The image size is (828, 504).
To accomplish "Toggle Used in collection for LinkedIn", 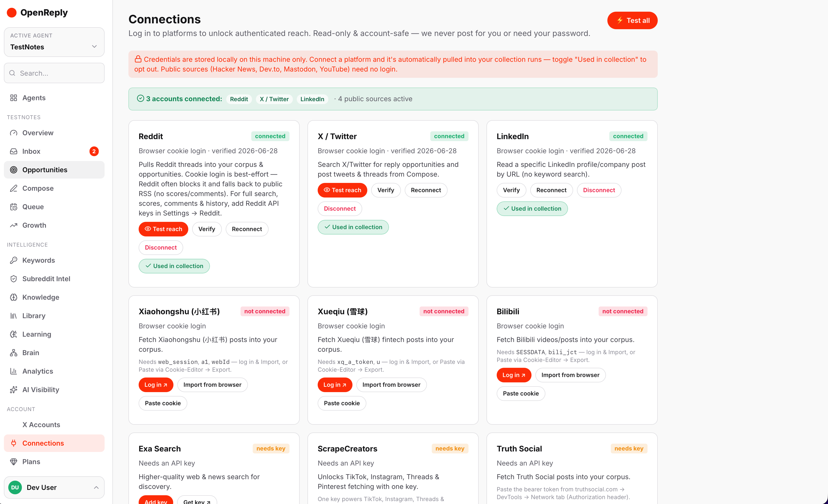I will coord(532,209).
